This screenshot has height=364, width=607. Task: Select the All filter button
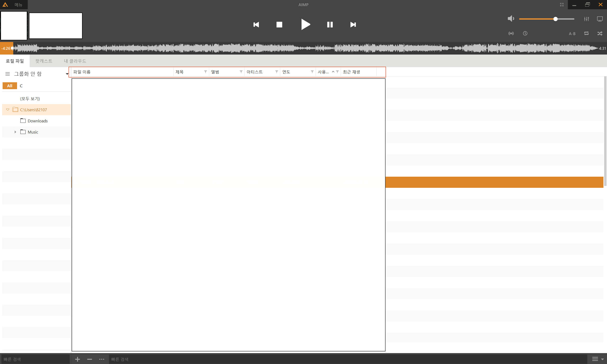(x=9, y=86)
